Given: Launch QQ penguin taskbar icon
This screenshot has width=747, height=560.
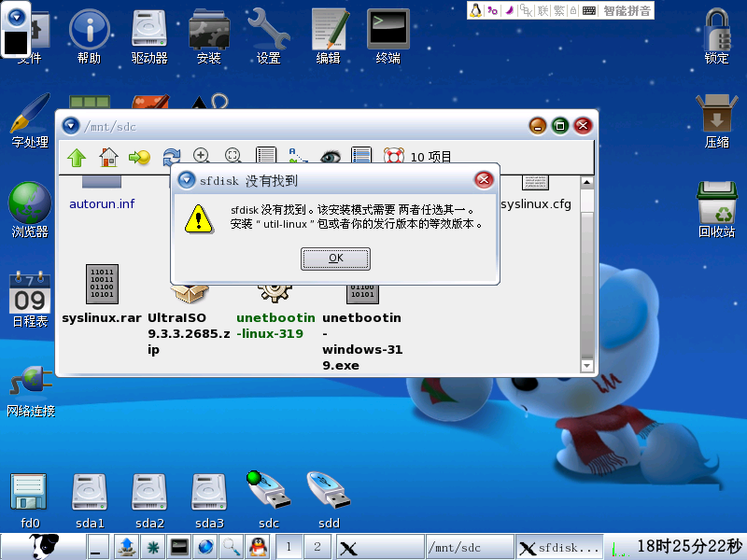Looking at the screenshot, I should coord(259,547).
